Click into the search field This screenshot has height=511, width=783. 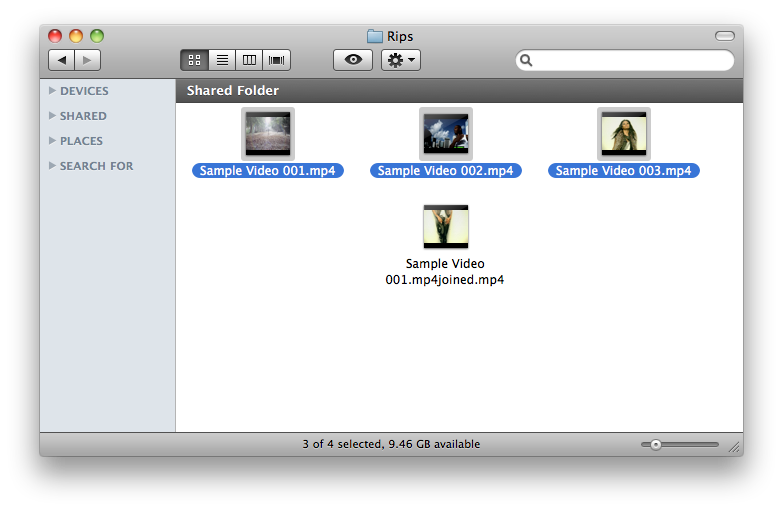click(625, 60)
